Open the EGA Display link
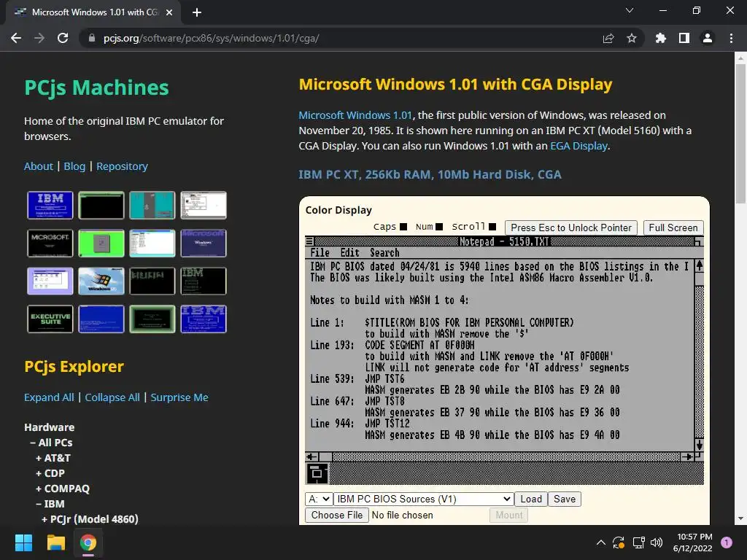 coord(578,146)
